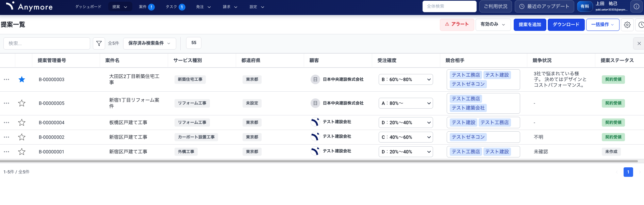Click the info circle icon in header
The width and height of the screenshot is (644, 205).
[637, 6]
